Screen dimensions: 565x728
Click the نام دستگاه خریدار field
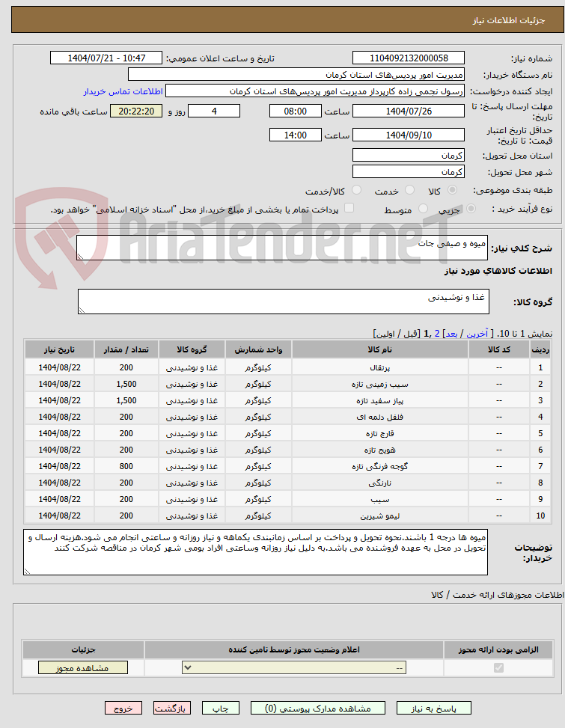pyautogui.click(x=296, y=75)
